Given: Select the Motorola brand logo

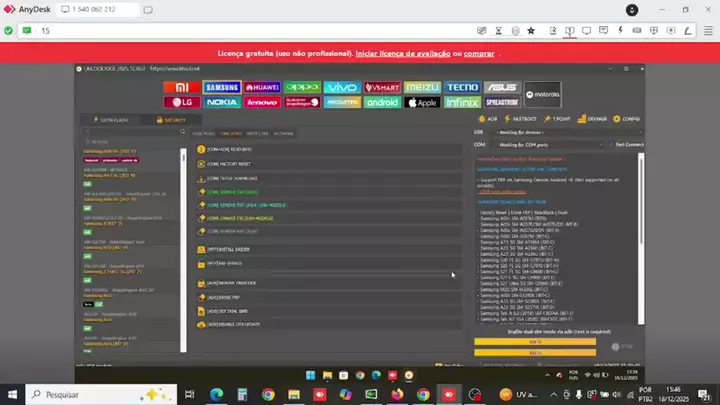Looking at the screenshot, I should (543, 94).
